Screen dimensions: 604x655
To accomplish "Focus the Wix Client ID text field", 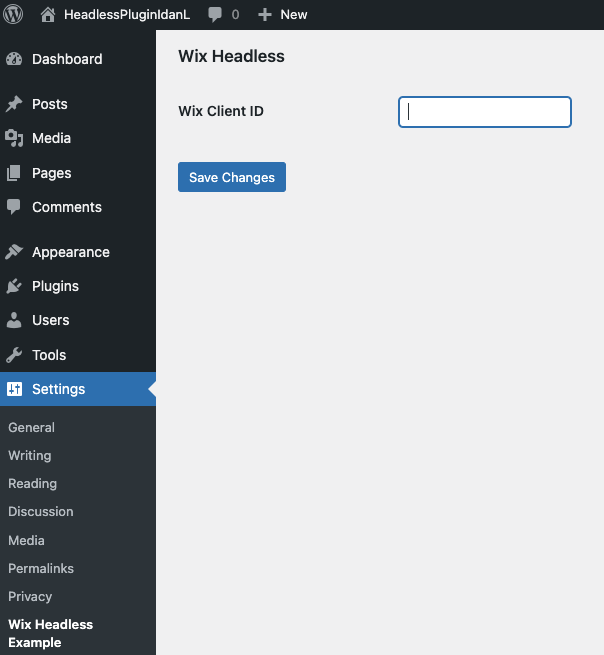I will click(485, 112).
